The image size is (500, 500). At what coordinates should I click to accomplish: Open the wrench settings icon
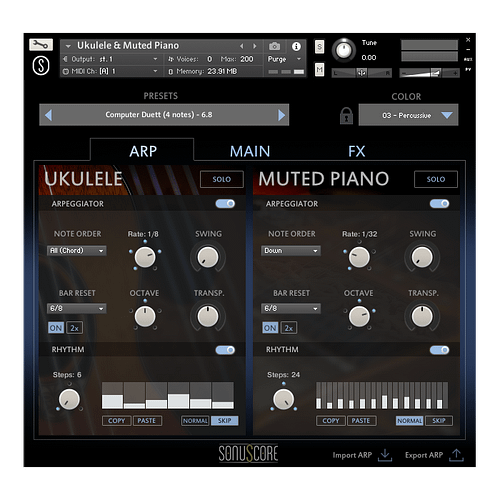(x=41, y=44)
